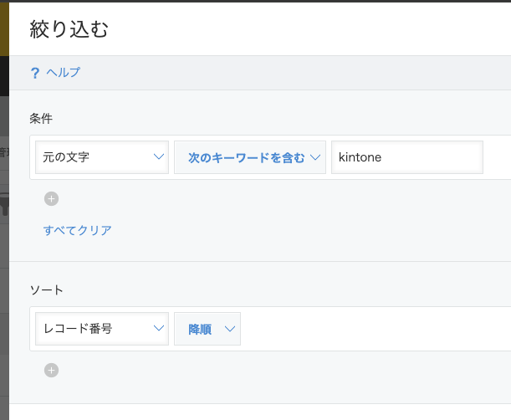Click the 条件 section label

click(41, 119)
